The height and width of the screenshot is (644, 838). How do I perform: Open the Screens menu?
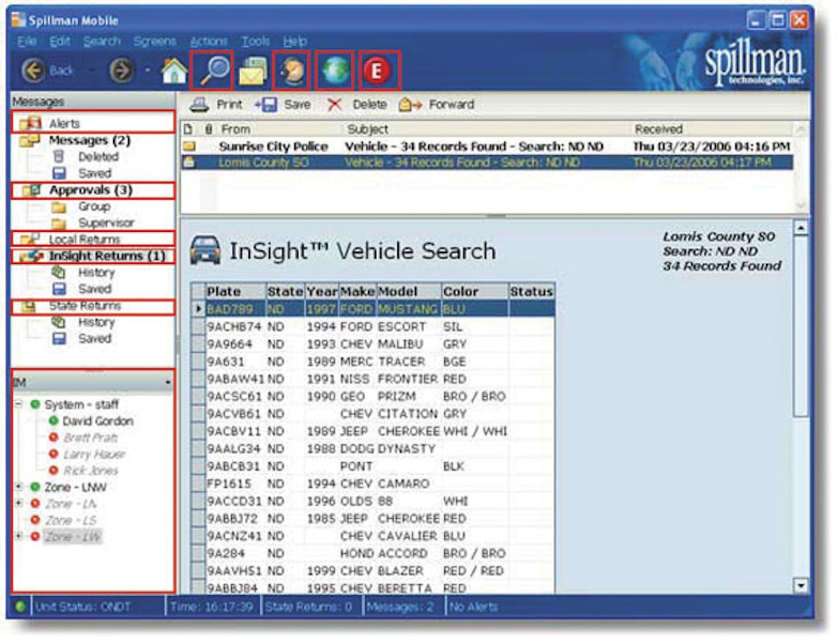tap(155, 41)
